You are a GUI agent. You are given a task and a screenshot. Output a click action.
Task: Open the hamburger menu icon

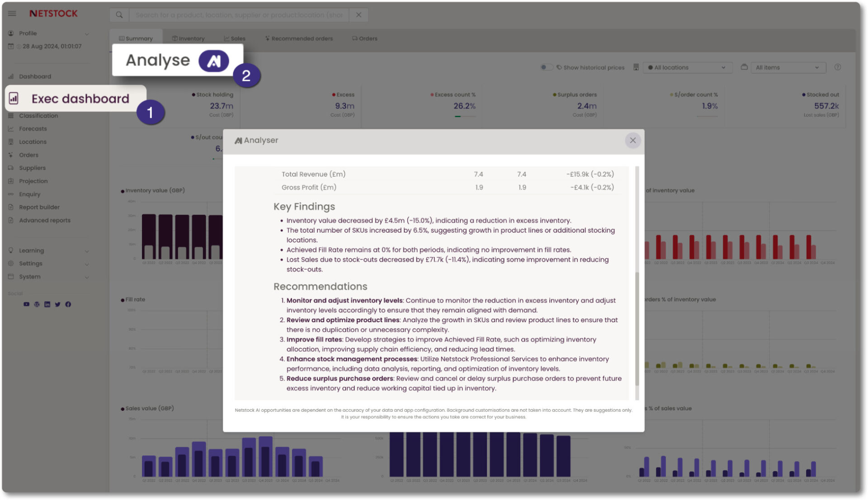(12, 14)
